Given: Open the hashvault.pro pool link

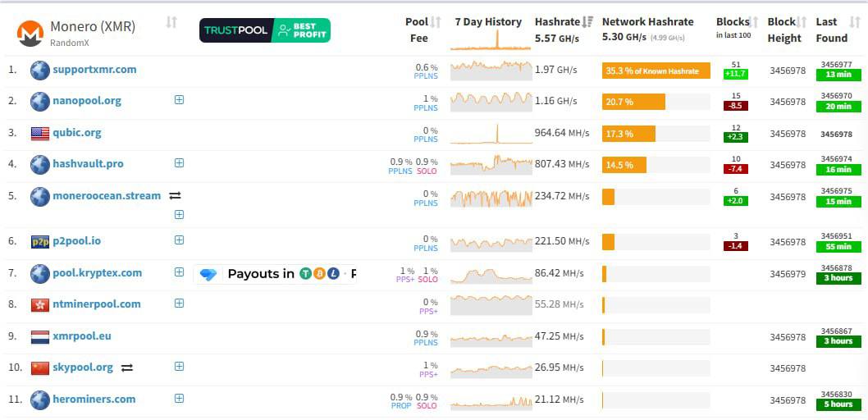Looking at the screenshot, I should [88, 164].
